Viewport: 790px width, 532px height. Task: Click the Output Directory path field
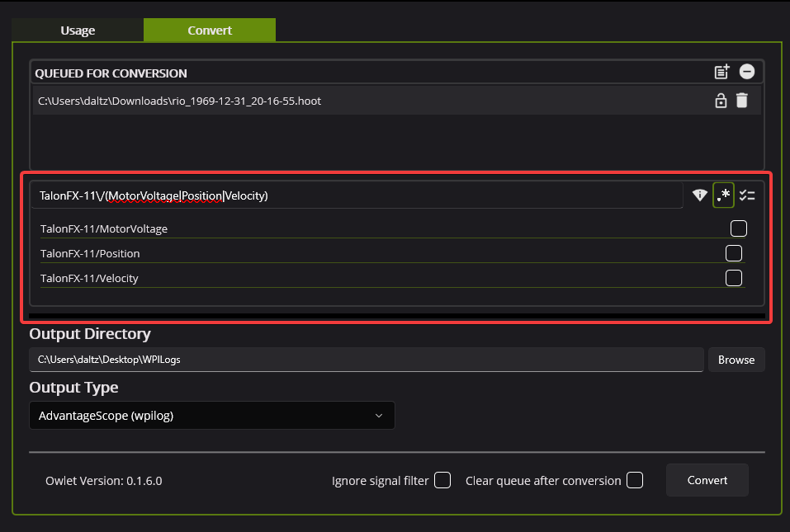(367, 360)
